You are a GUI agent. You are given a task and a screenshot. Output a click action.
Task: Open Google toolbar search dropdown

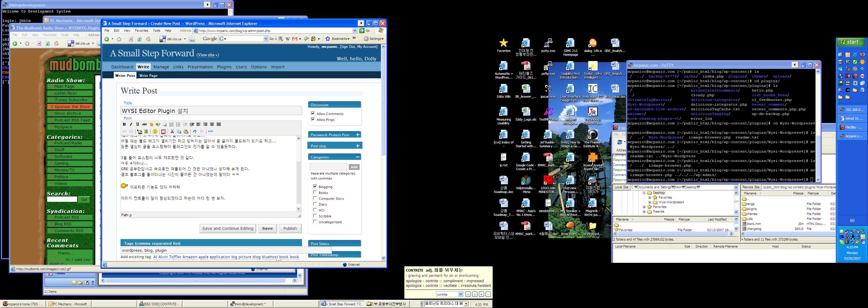tap(266, 39)
